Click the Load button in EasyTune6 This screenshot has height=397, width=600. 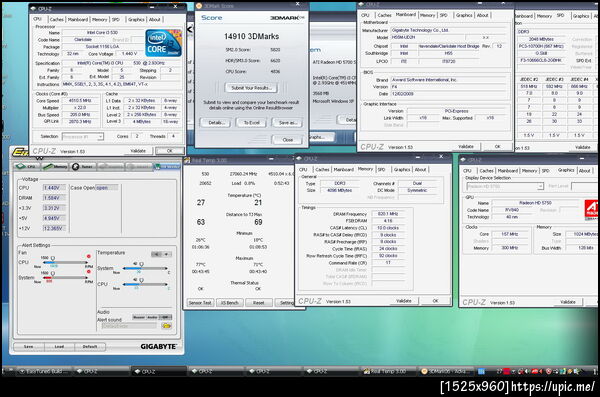click(x=59, y=347)
